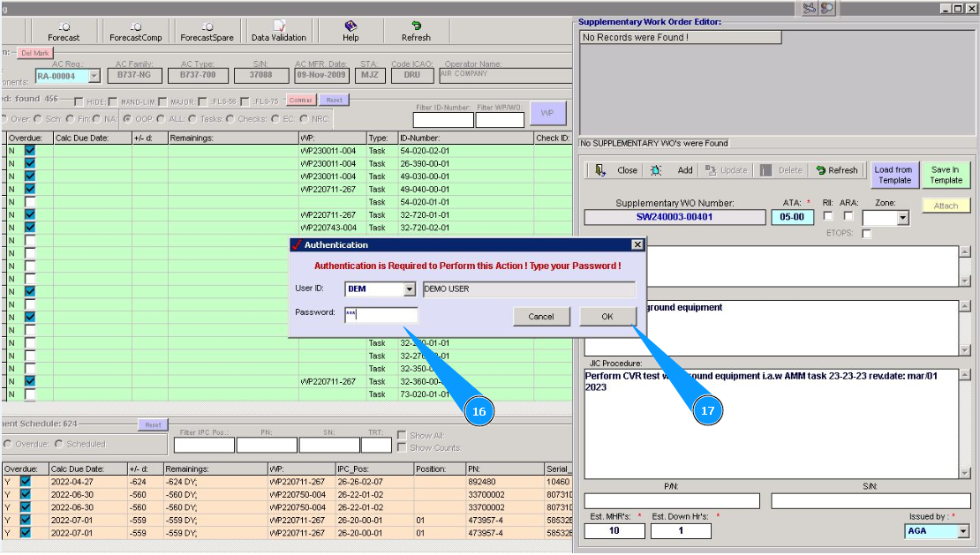Image resolution: width=980 pixels, height=555 pixels.
Task: Select the NRC radio button
Action: pyautogui.click(x=304, y=119)
